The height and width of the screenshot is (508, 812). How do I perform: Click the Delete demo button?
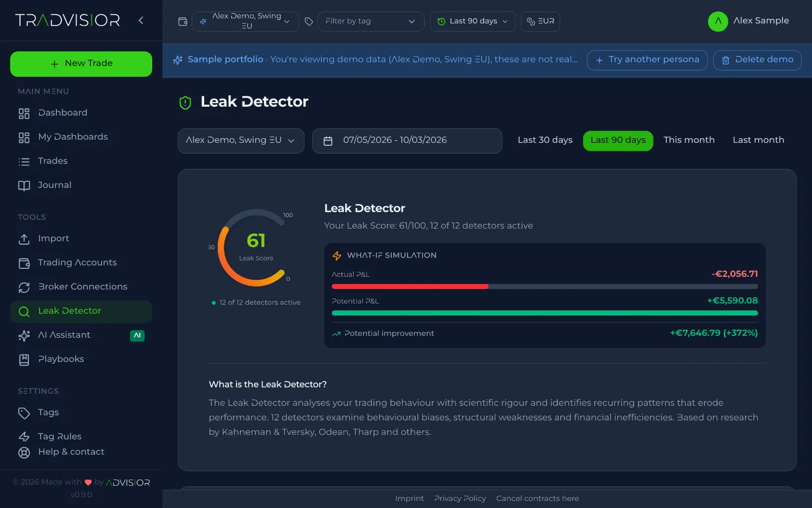(x=757, y=60)
